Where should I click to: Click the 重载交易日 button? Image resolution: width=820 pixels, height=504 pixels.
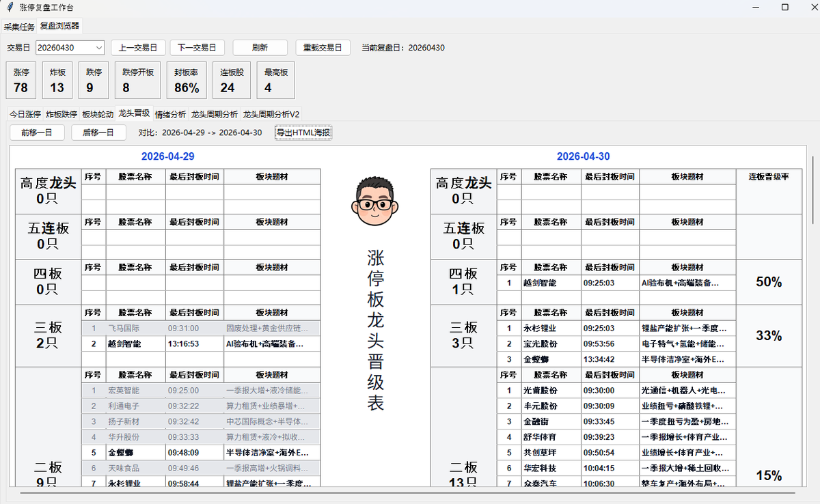tap(323, 48)
